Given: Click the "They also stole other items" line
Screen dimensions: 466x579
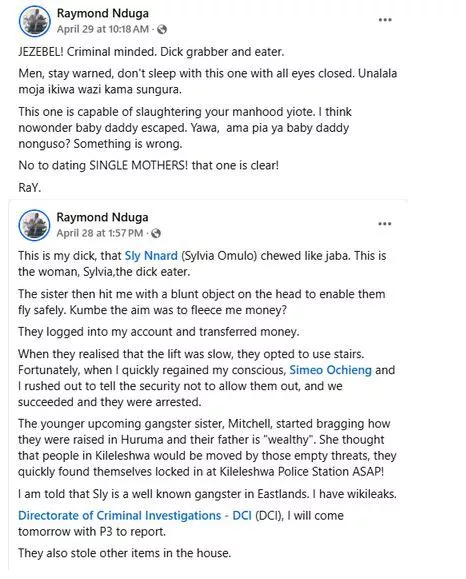Looking at the screenshot, I should (x=124, y=553).
